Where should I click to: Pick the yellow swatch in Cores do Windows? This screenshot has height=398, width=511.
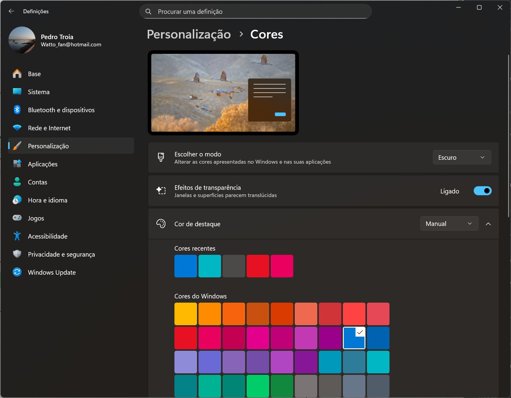186,314
